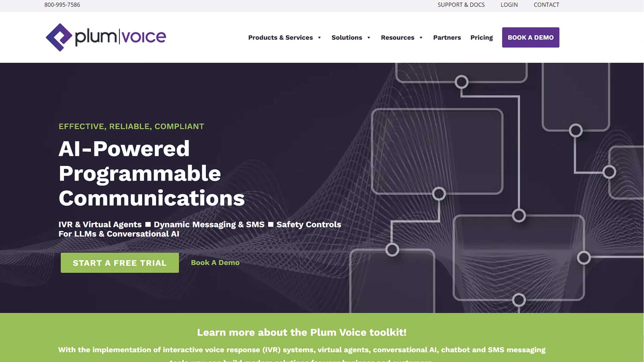Click the purple BOOK A DEMO button

(531, 38)
